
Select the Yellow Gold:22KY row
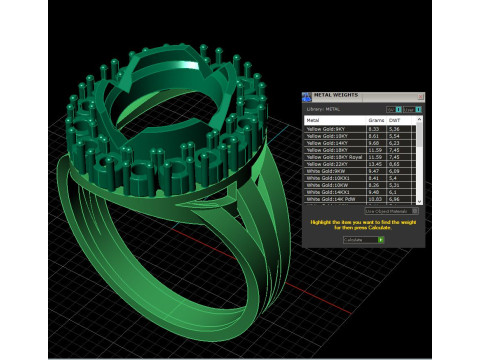tap(360, 164)
